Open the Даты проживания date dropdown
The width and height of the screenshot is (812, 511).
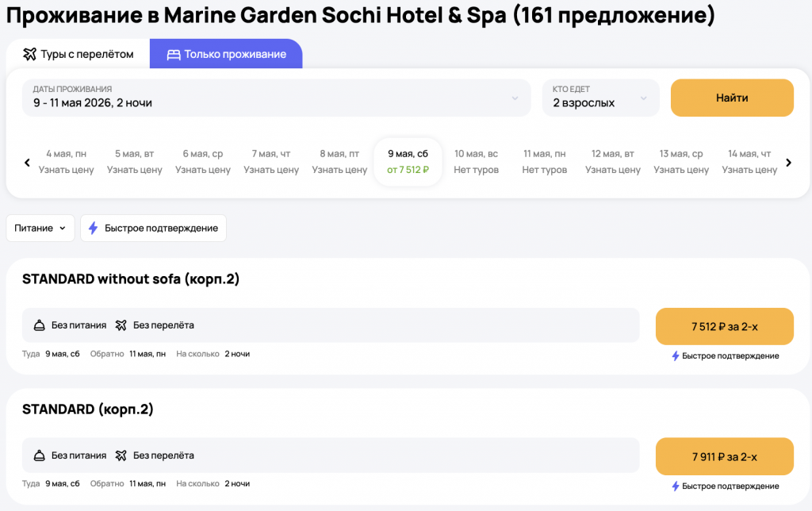click(x=276, y=98)
